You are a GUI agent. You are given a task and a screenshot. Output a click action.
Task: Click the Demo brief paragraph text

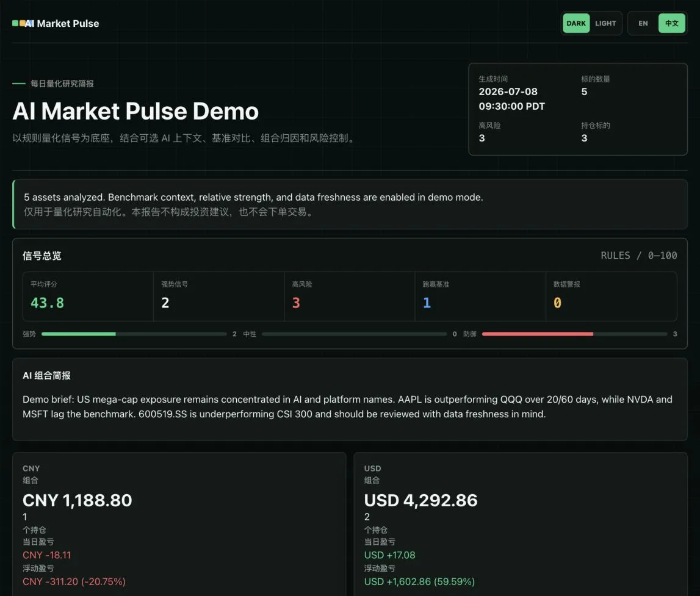click(x=347, y=406)
